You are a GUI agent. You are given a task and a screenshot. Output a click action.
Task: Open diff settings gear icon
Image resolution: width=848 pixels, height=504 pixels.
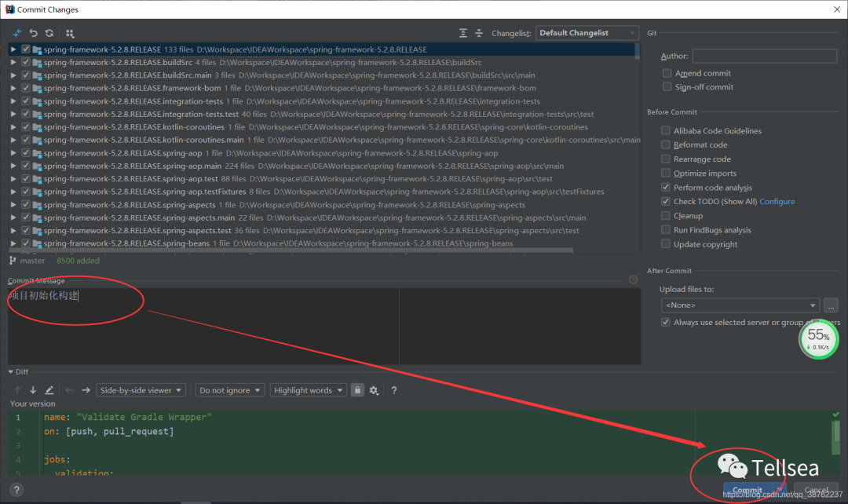[374, 390]
